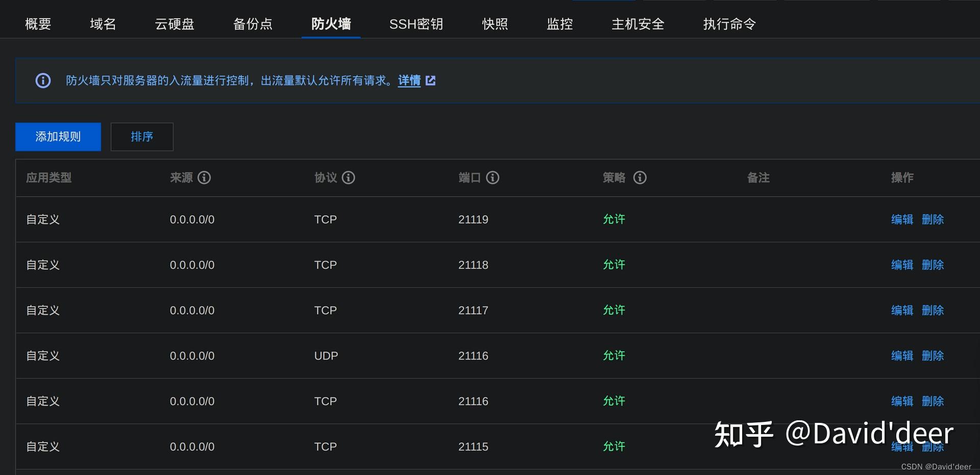980x475 pixels.
Task: Click source 0.0.0.0/0 in the 21119 row
Action: tap(192, 220)
